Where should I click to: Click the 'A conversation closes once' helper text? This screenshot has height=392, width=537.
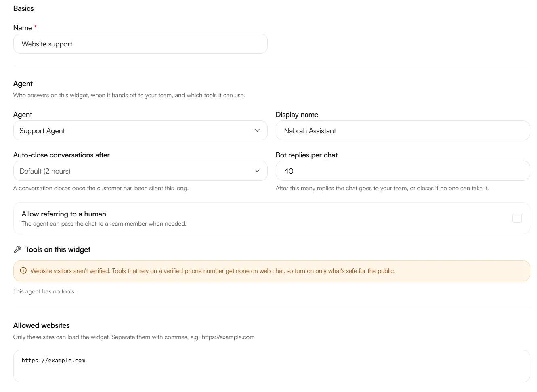click(101, 188)
